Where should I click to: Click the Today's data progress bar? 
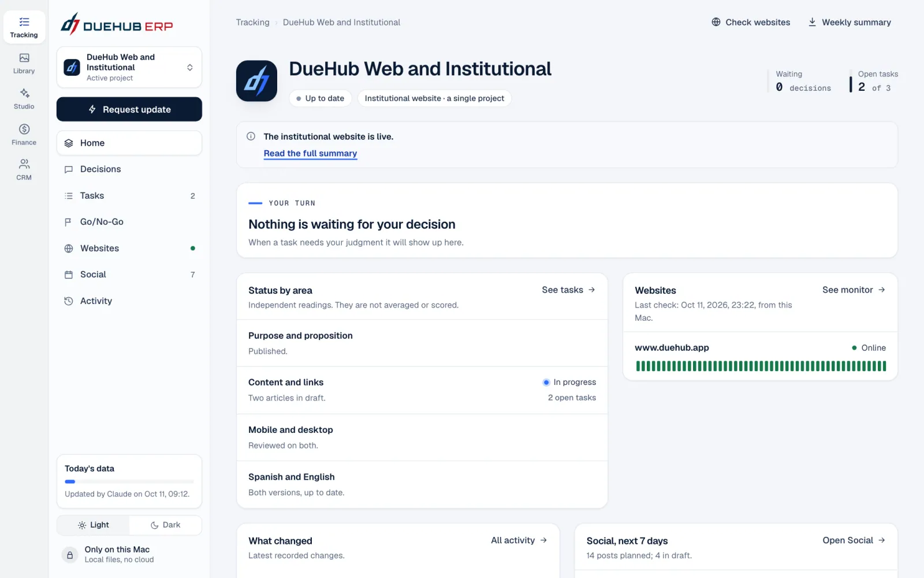(x=129, y=481)
